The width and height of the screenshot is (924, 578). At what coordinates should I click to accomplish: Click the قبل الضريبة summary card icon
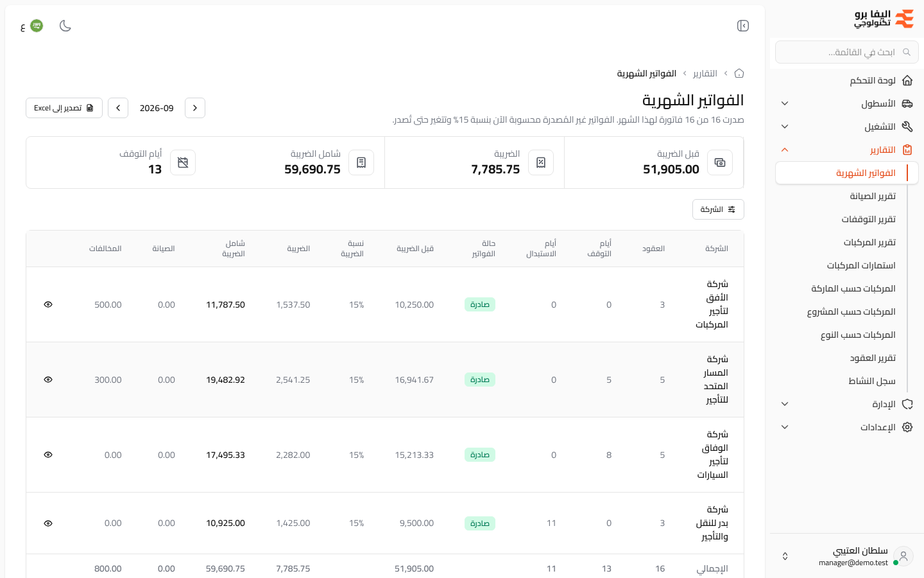[720, 162]
